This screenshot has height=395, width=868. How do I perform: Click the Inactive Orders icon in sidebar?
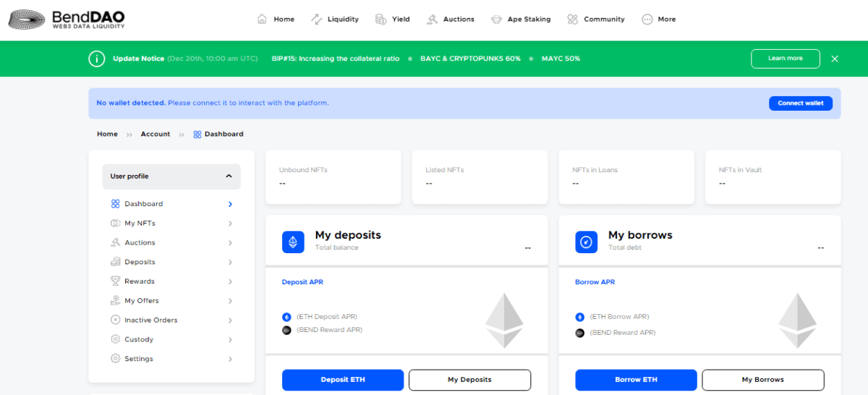click(x=115, y=320)
